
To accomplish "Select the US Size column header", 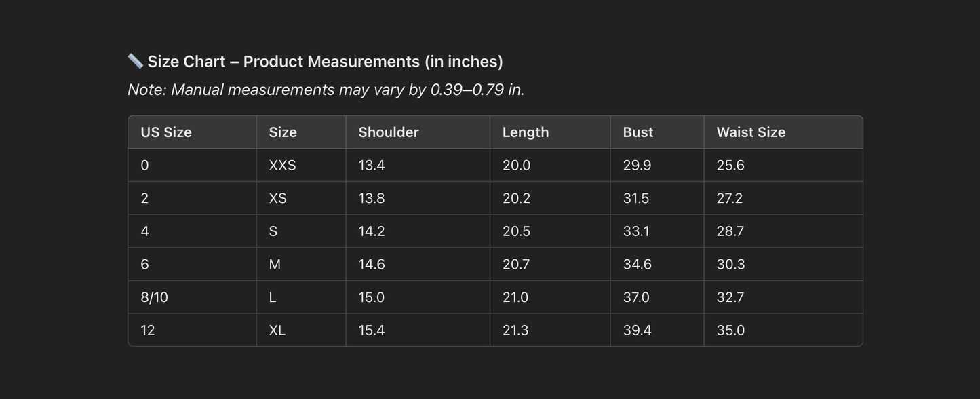I will [x=166, y=132].
